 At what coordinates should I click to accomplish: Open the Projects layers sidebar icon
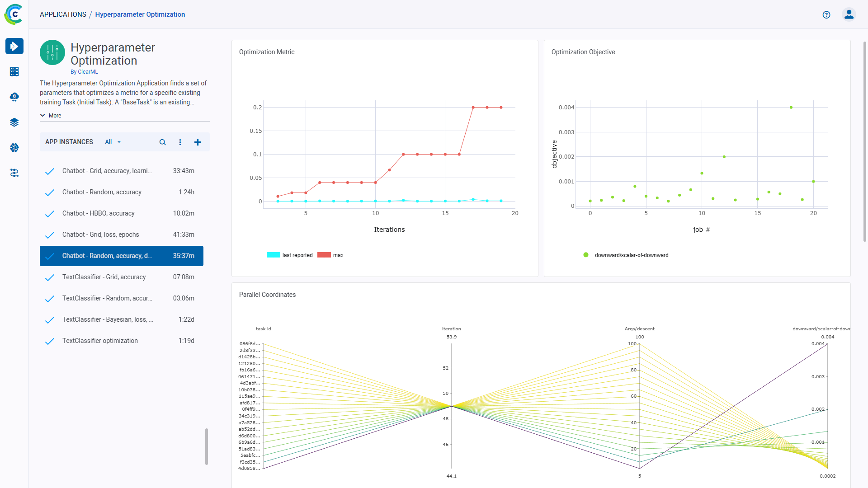point(14,122)
